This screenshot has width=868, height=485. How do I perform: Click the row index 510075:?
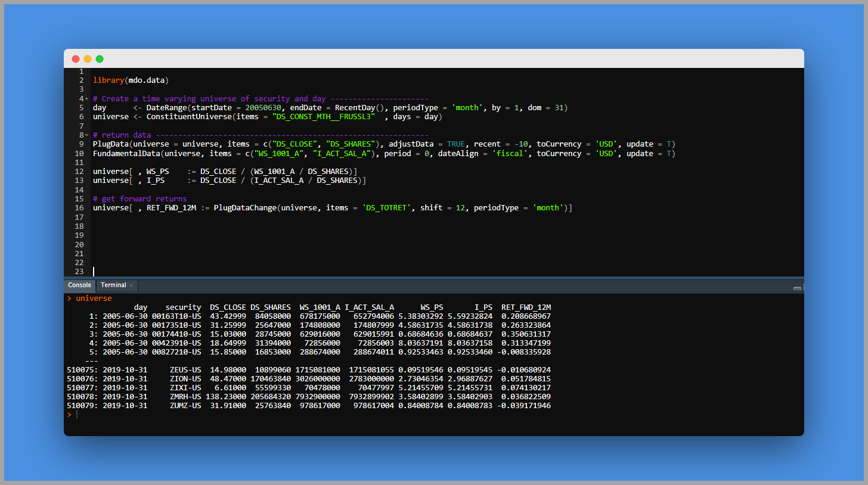coord(82,370)
